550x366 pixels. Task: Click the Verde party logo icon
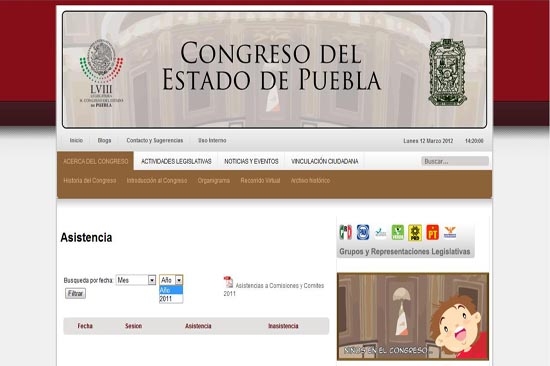(x=398, y=233)
